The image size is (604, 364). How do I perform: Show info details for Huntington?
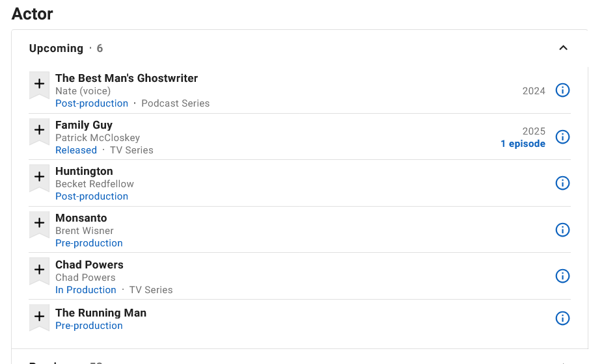tap(562, 183)
